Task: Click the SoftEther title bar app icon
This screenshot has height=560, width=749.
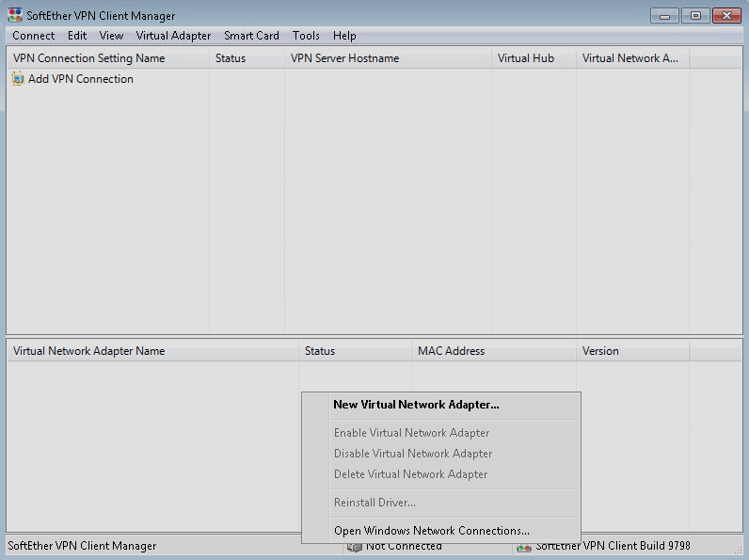Action: (14, 15)
